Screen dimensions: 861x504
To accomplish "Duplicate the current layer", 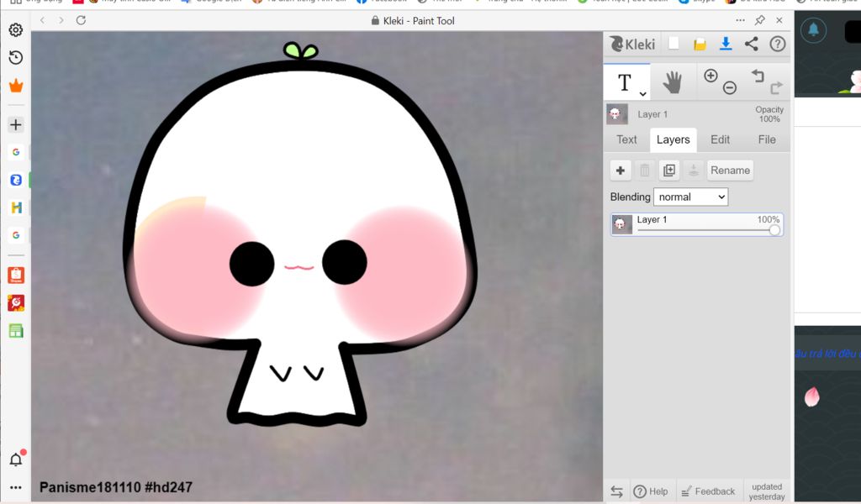I will [669, 171].
